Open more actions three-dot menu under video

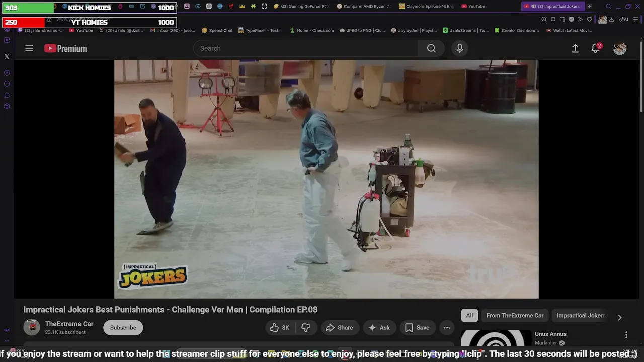(447, 328)
